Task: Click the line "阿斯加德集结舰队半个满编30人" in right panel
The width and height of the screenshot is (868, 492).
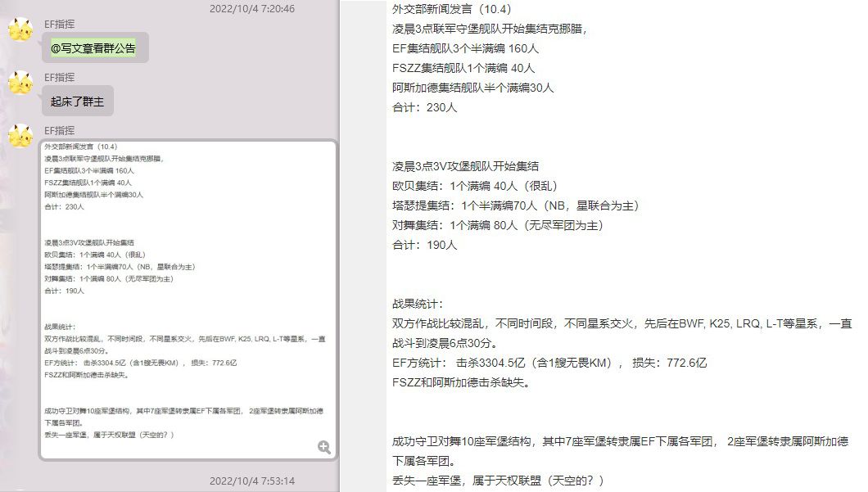Action: coord(472,88)
